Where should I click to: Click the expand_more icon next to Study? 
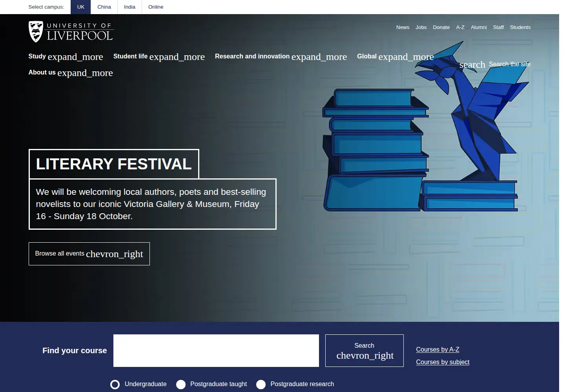coord(75,57)
